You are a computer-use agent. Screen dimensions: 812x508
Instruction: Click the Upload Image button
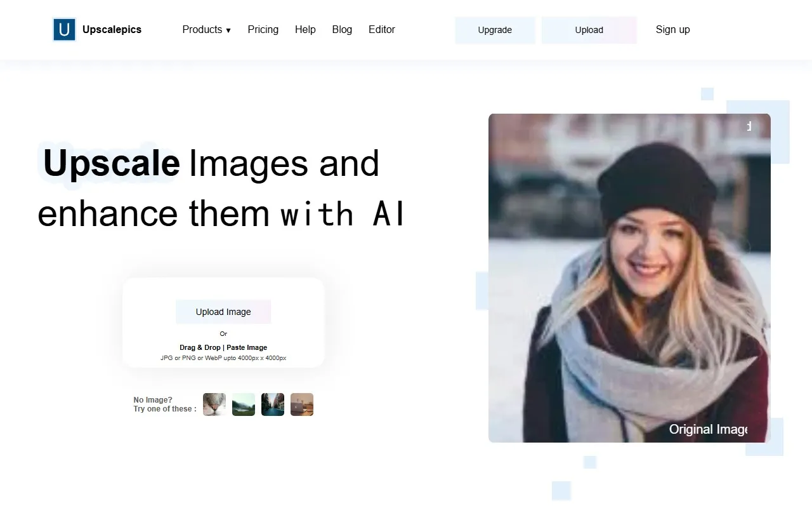coord(223,312)
